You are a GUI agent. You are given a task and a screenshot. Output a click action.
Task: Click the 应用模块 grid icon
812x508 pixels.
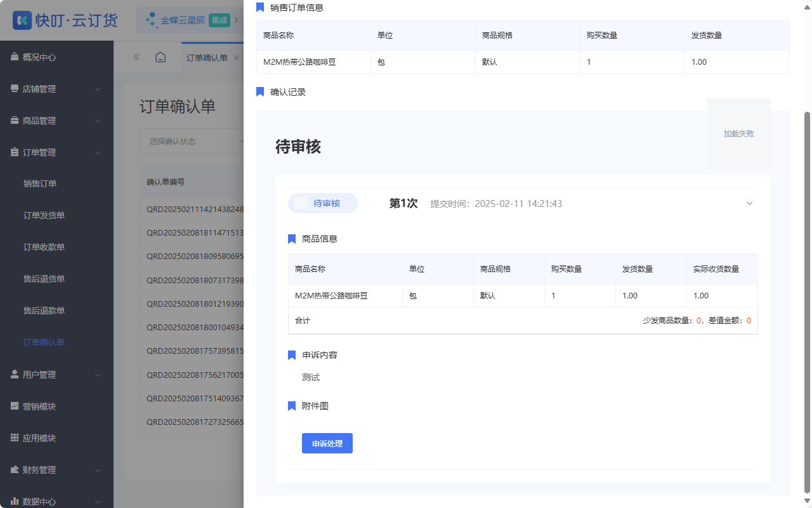pos(15,438)
